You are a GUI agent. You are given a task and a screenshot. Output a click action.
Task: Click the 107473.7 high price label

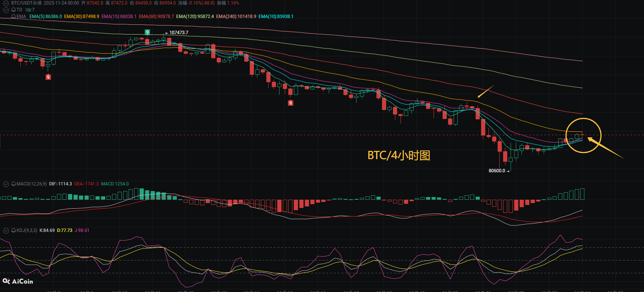pyautogui.click(x=178, y=33)
